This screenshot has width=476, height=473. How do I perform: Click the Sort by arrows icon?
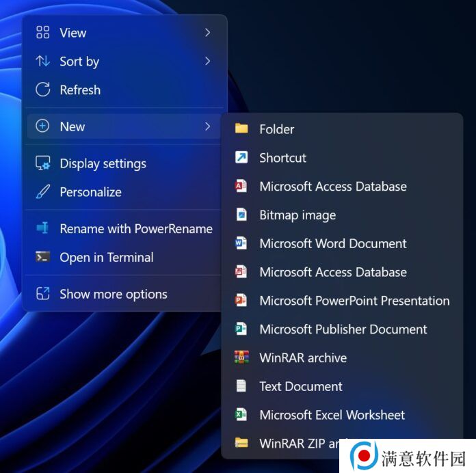click(42, 61)
